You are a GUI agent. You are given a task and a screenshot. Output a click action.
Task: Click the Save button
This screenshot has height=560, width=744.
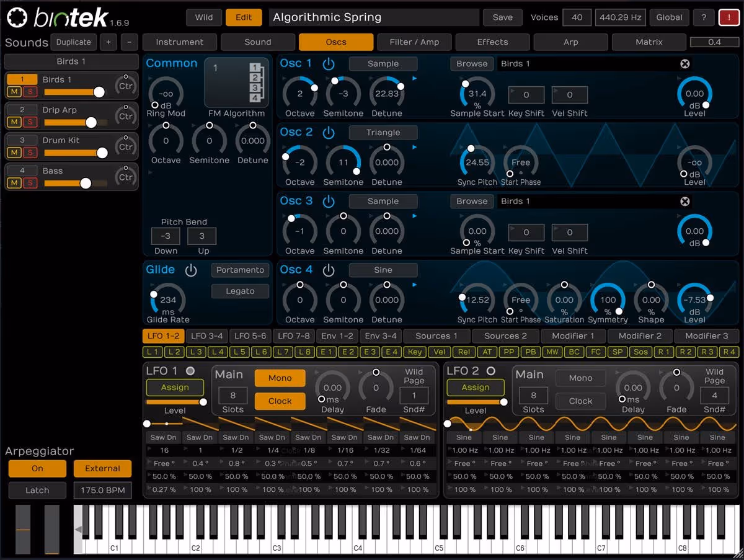coord(503,17)
